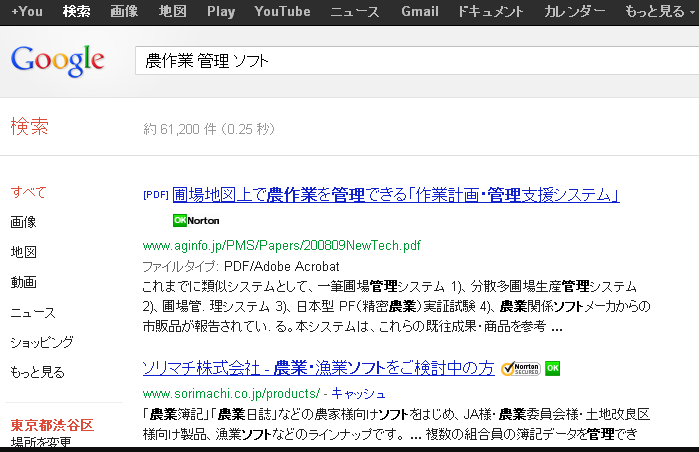Expand the もっと見る dropdown in top bar
The image size is (699, 452).
point(660,12)
